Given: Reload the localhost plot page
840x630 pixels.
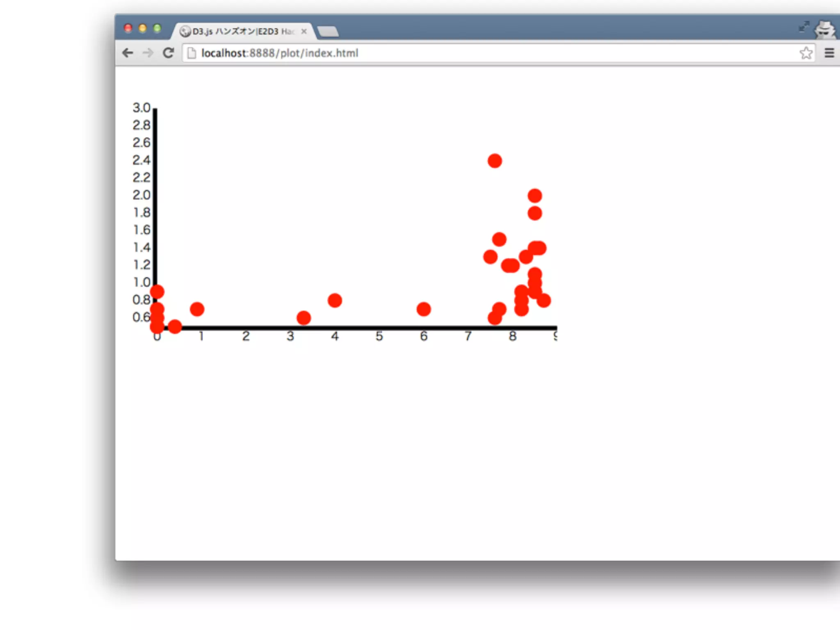Looking at the screenshot, I should pos(169,53).
